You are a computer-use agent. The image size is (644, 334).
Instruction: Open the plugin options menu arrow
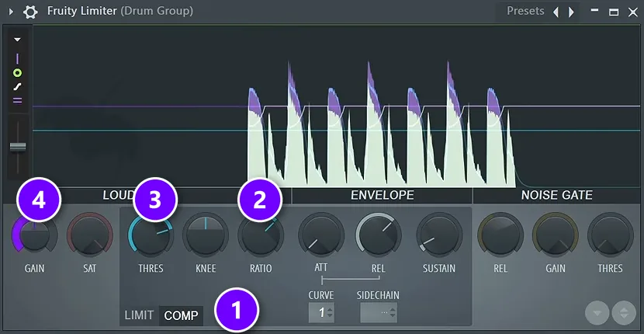tap(11, 12)
